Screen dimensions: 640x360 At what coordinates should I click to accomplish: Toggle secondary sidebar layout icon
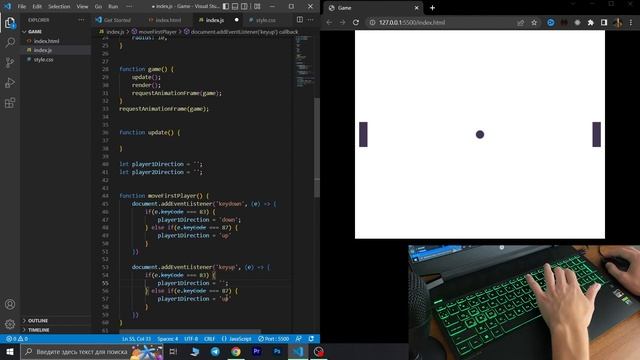[244, 7]
